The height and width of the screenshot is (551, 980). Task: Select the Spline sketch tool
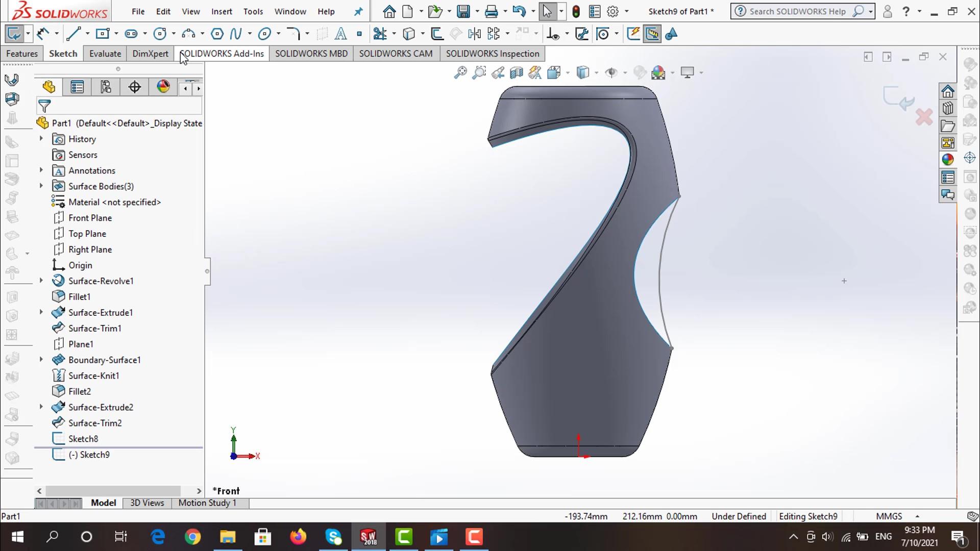pyautogui.click(x=235, y=34)
